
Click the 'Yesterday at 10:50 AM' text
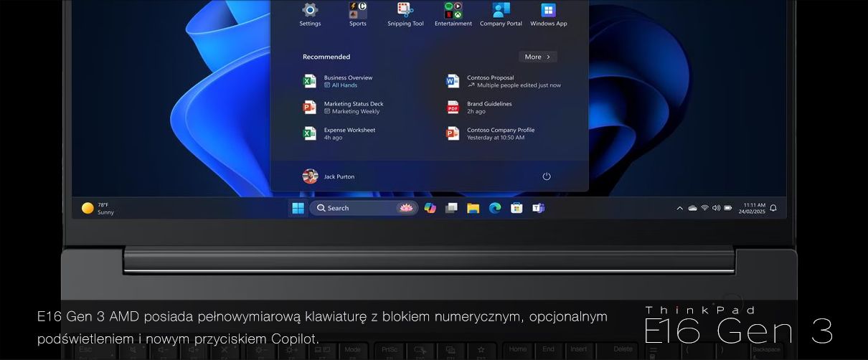pyautogui.click(x=496, y=138)
